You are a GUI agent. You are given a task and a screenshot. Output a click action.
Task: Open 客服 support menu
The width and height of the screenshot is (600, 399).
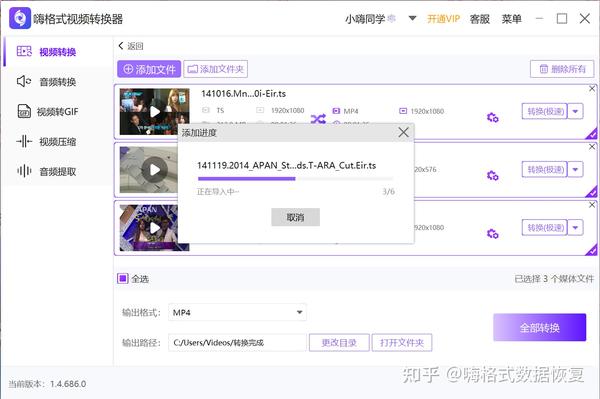click(x=479, y=19)
